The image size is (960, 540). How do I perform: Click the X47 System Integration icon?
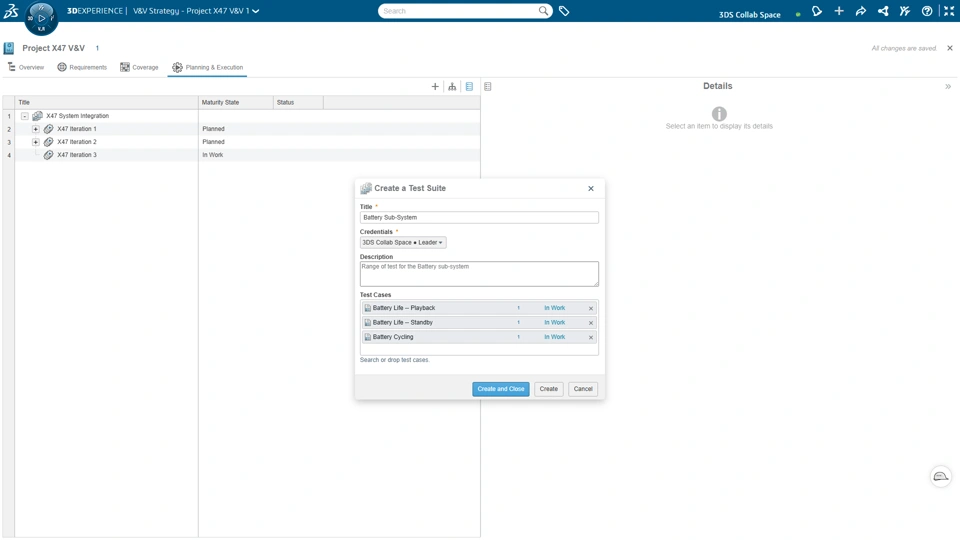37,116
